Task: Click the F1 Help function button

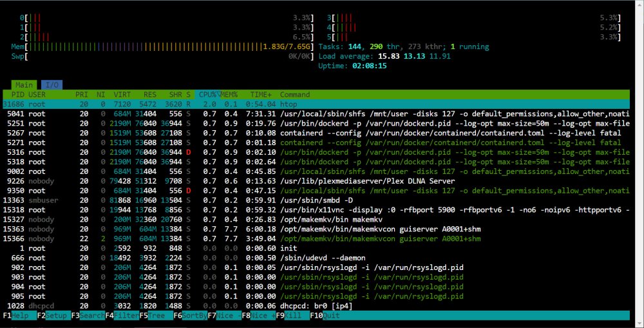Action: (20, 316)
